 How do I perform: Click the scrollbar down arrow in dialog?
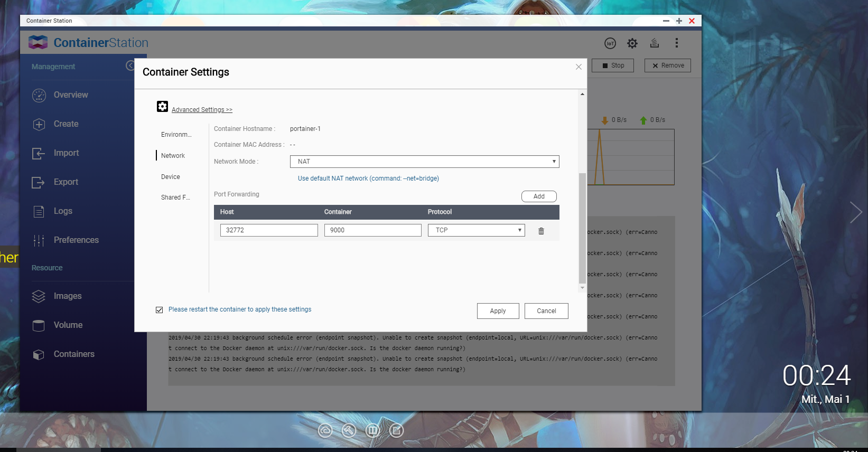tap(582, 288)
